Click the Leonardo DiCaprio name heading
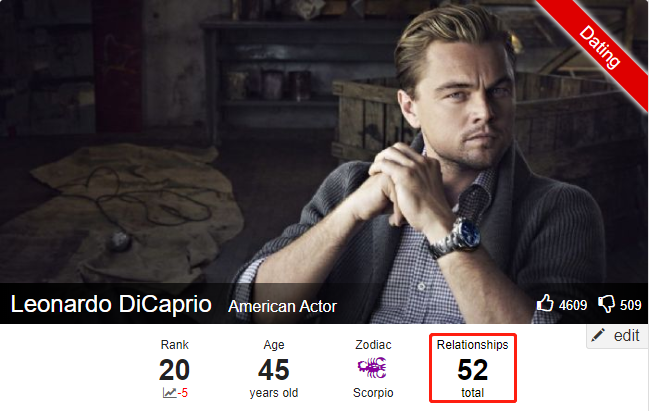Screen dimensions: 649x411 tap(111, 304)
